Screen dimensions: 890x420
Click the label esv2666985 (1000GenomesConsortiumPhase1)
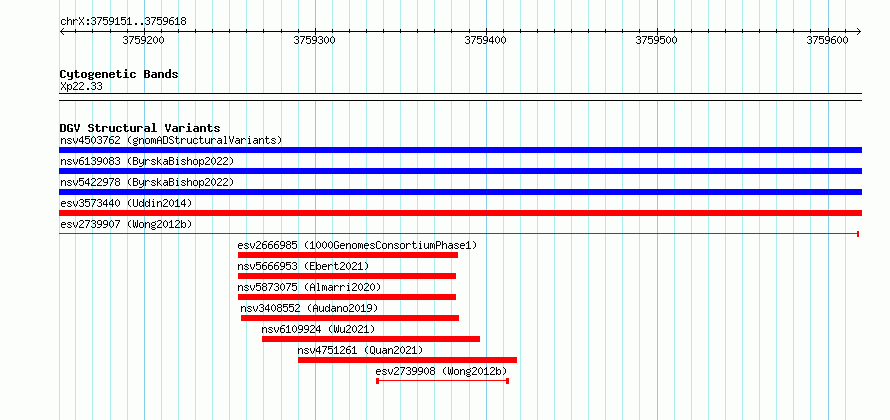[358, 245]
